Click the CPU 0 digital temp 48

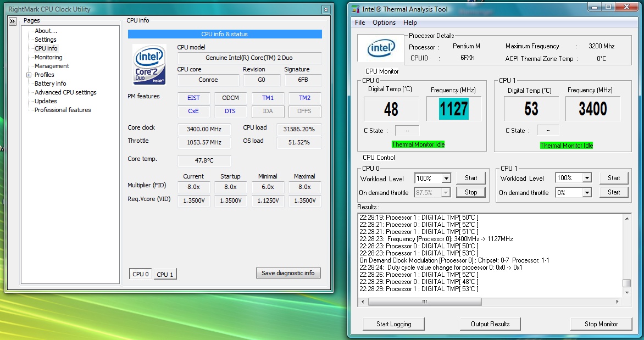point(391,109)
